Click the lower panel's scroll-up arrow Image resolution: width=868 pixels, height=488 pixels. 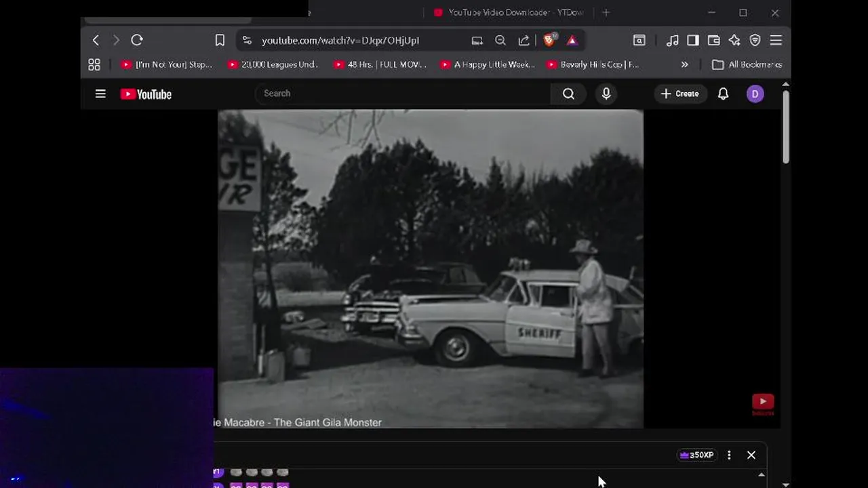pyautogui.click(x=761, y=475)
